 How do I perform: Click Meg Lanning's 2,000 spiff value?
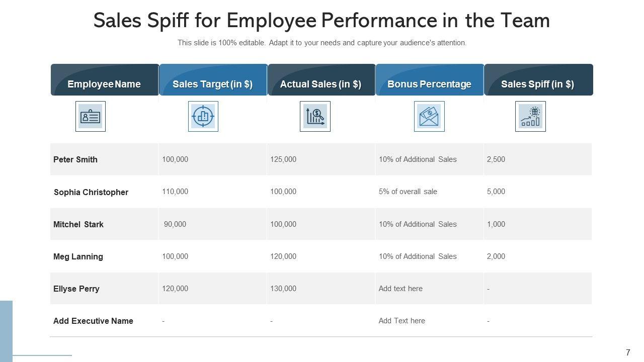pyautogui.click(x=496, y=256)
